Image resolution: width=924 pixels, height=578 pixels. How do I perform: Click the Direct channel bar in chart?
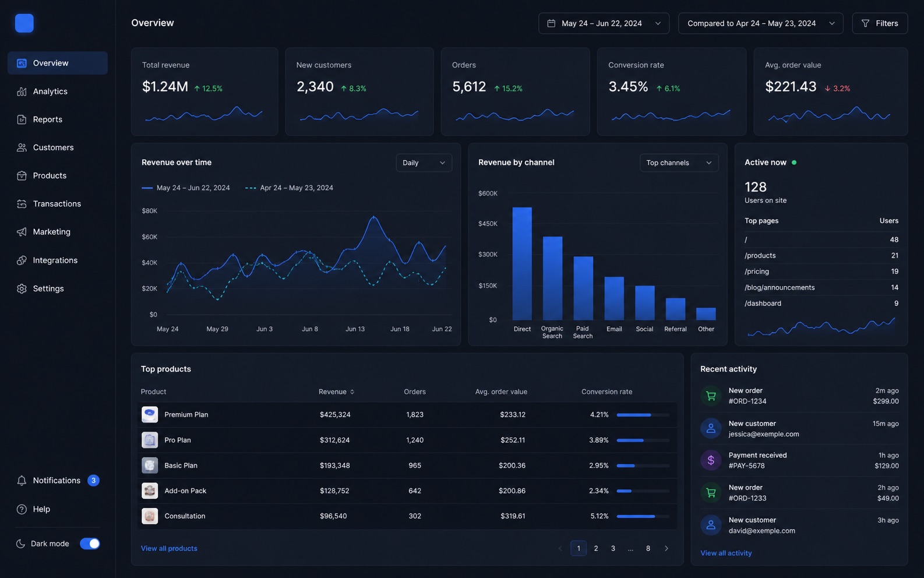522,264
